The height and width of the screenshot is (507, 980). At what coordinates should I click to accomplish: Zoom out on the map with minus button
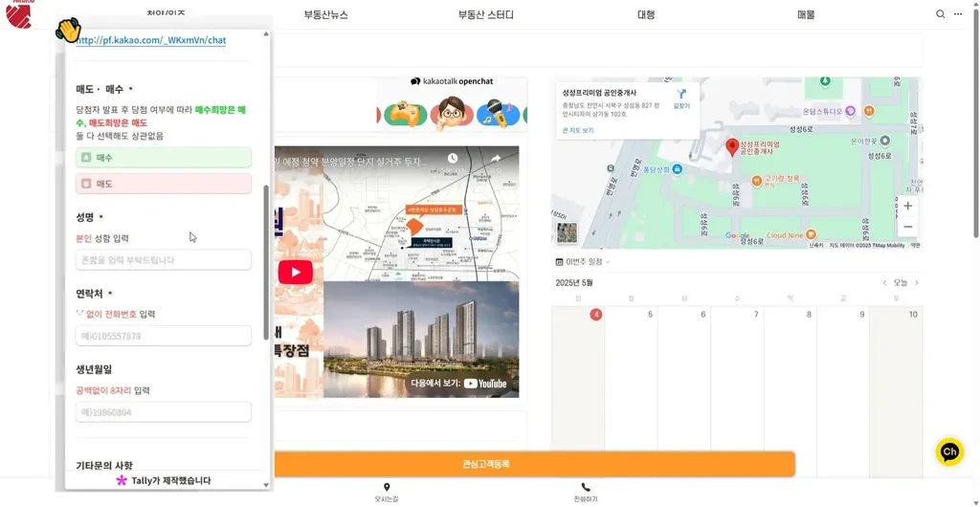tap(907, 227)
